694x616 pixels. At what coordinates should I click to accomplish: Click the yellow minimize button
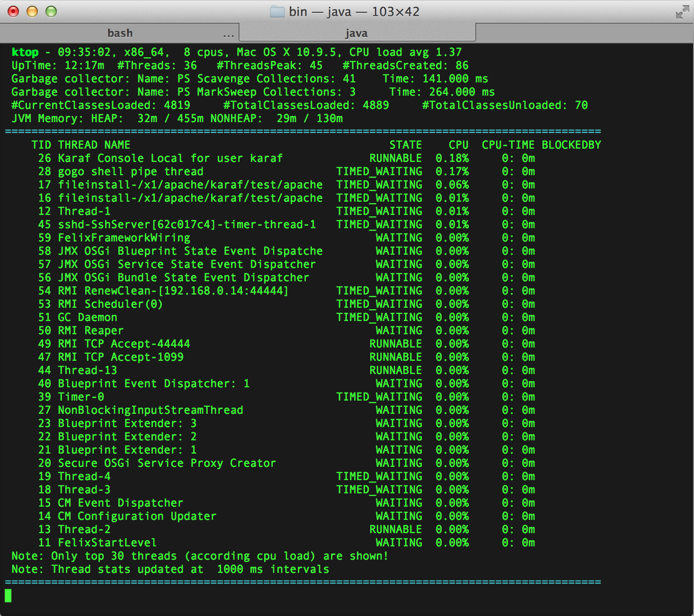32,11
